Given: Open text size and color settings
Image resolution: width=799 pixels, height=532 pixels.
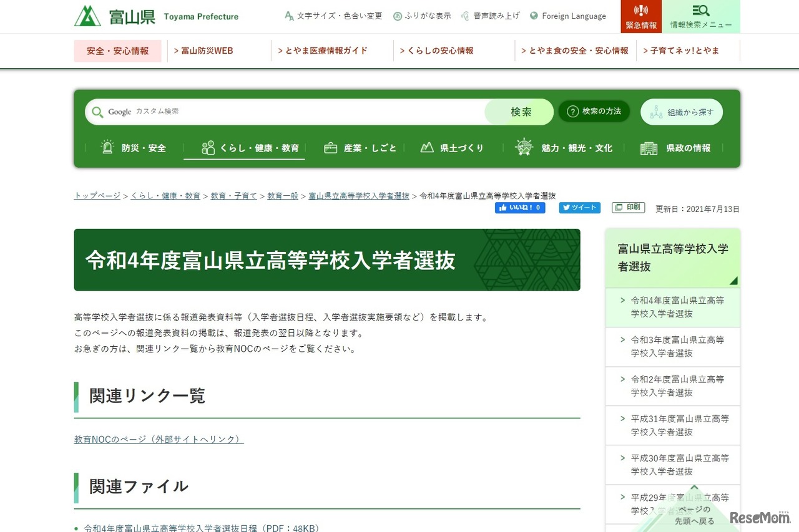Looking at the screenshot, I should click(333, 16).
